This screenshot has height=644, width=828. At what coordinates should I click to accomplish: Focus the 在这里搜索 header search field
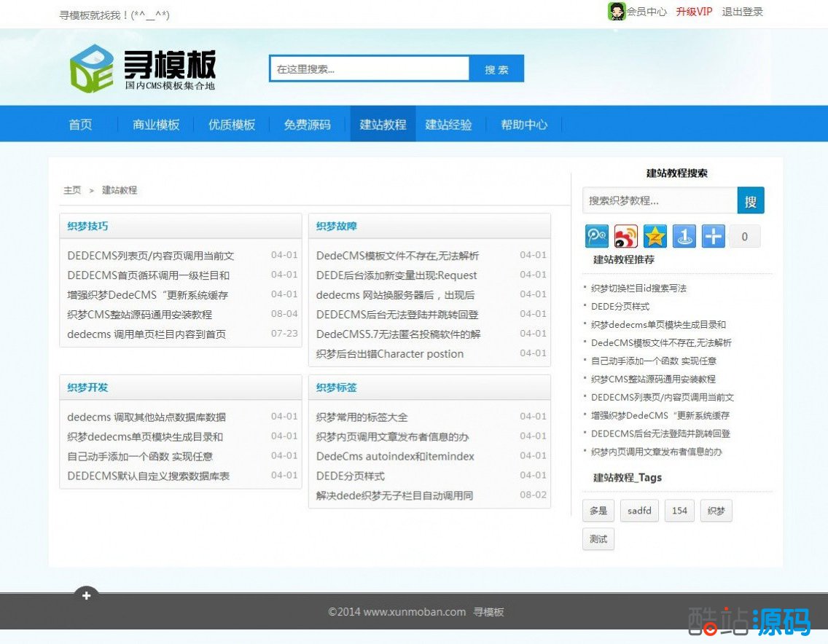click(370, 69)
